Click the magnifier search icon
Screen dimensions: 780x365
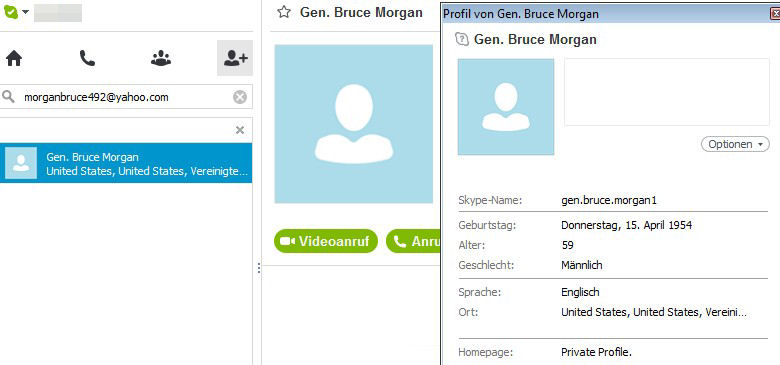8,97
